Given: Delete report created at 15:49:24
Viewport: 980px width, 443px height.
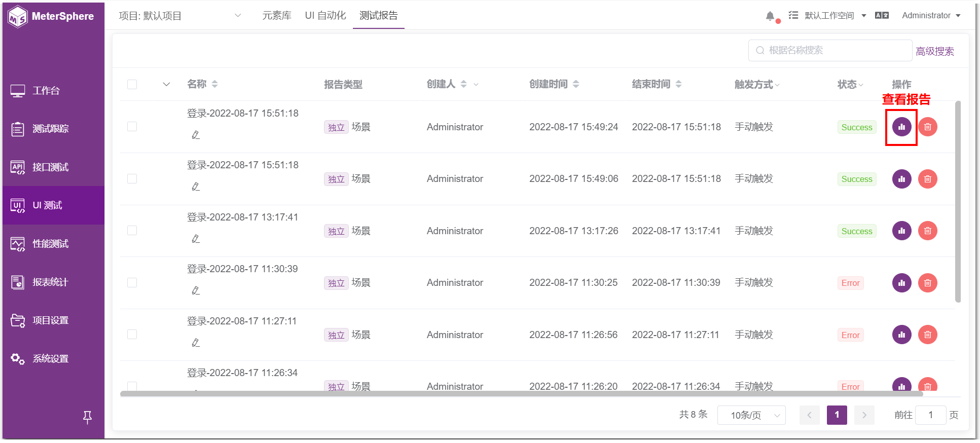Looking at the screenshot, I should [x=927, y=127].
